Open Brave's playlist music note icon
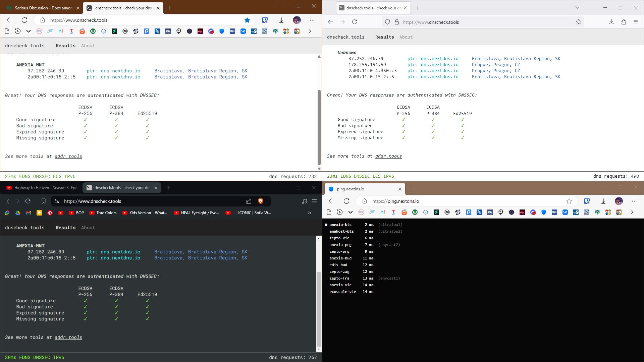Image resolution: width=644 pixels, height=362 pixels. [304, 201]
